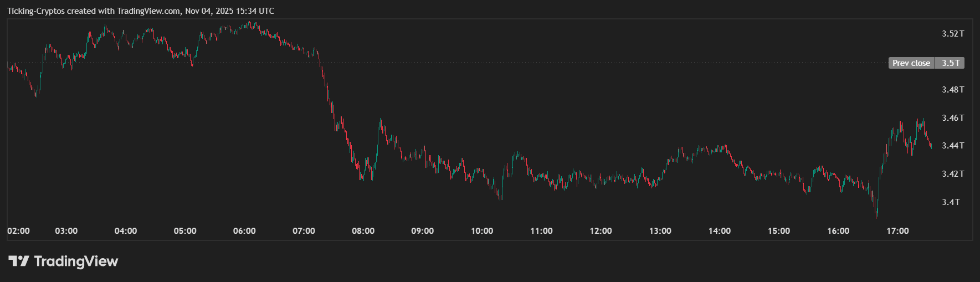980x282 pixels.
Task: Select the Prev close label badge
Action: (911, 63)
